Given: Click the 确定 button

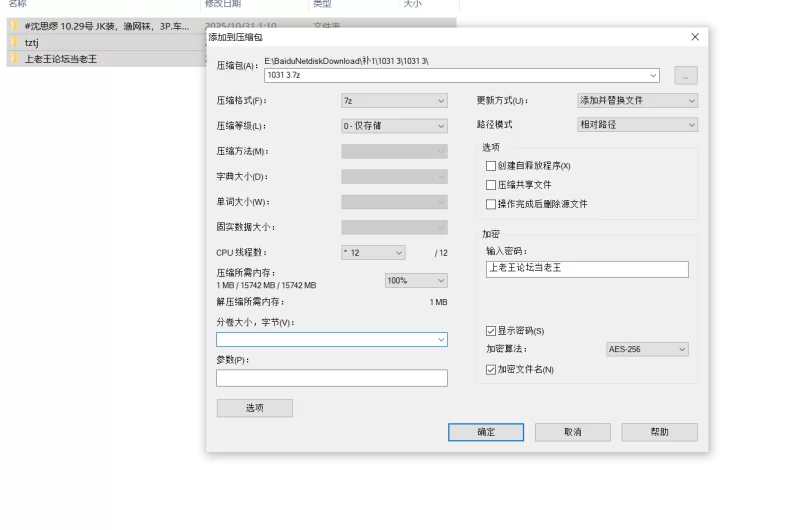Looking at the screenshot, I should [486, 432].
